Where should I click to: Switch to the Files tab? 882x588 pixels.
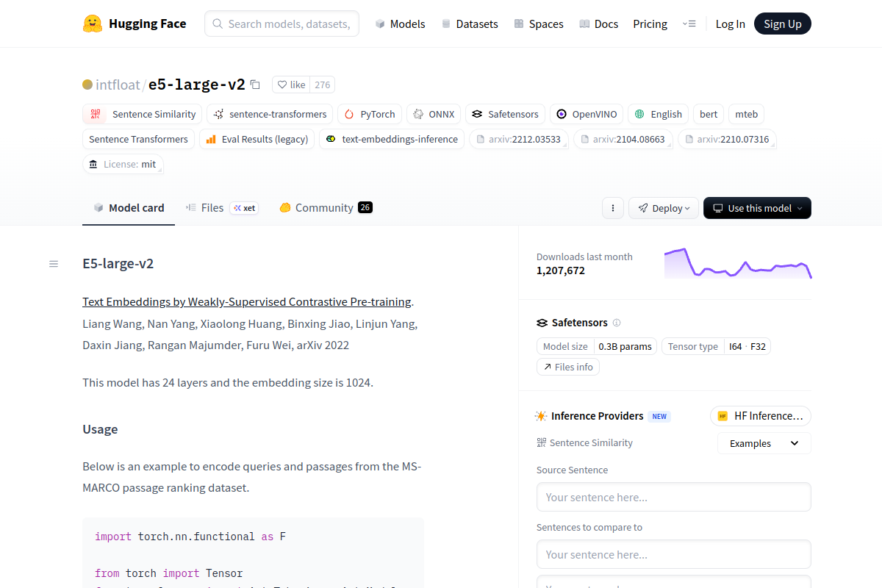click(x=212, y=208)
